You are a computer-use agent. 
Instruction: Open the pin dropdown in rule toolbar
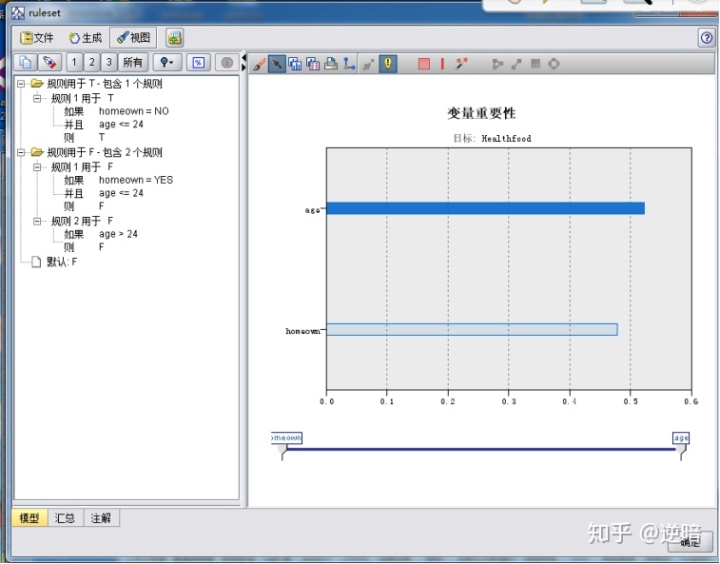coord(167,62)
